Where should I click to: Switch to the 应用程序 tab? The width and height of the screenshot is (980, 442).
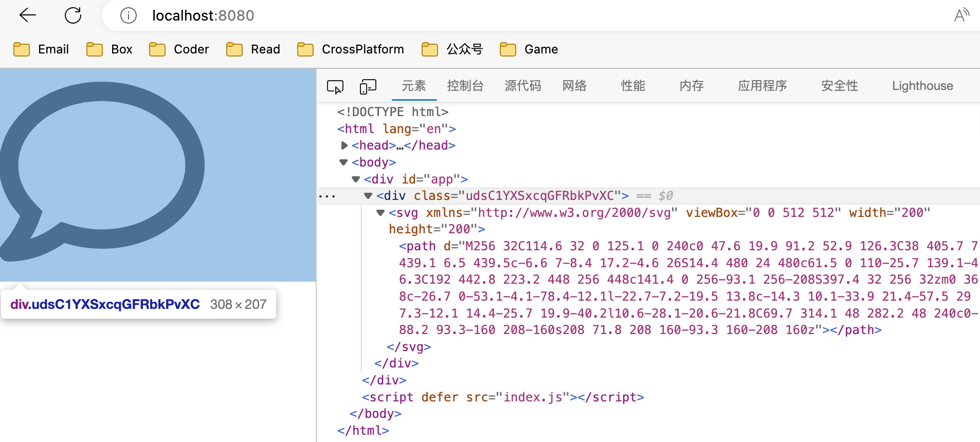point(763,86)
